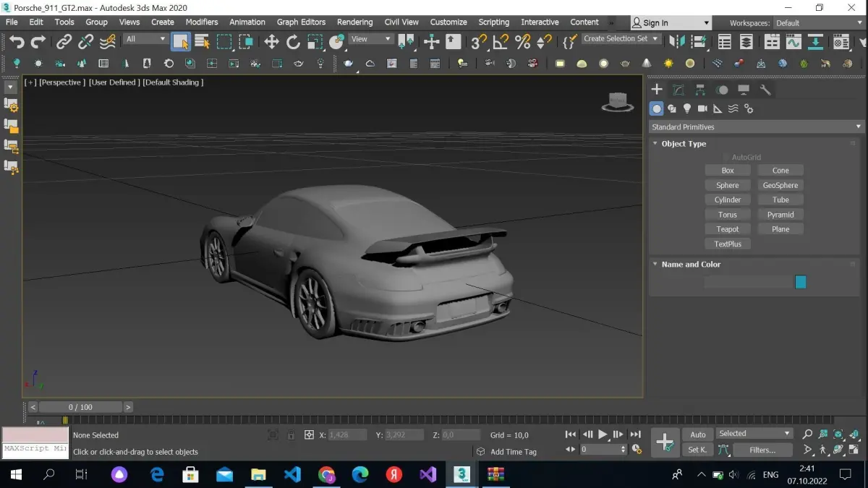Screen dimensions: 868x488
Task: Click the Redo arrow icon
Action: point(38,42)
